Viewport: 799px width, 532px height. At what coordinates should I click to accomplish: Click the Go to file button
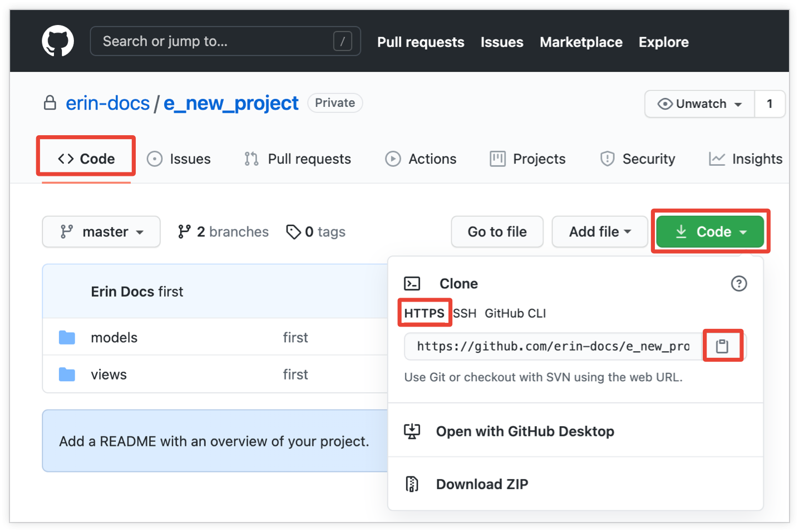tap(497, 231)
